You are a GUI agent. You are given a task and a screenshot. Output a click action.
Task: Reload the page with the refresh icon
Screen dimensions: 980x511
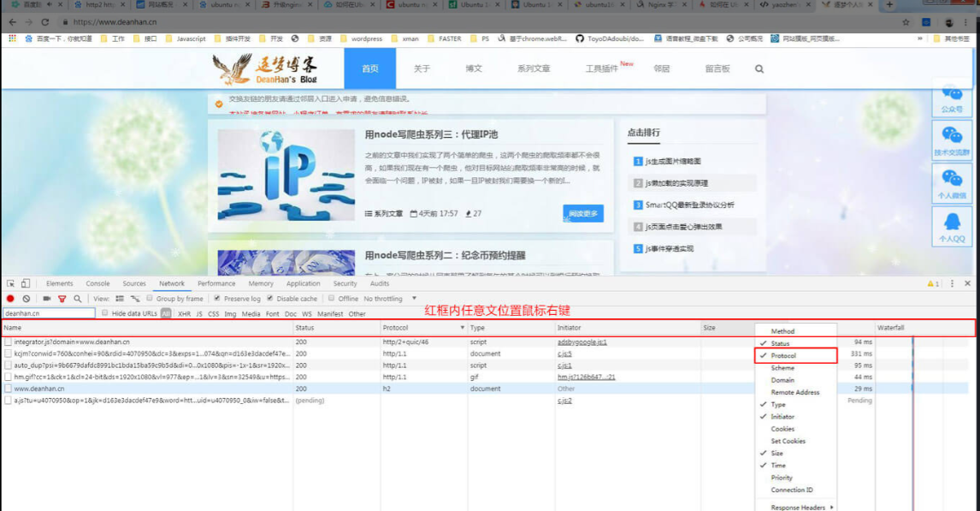[x=45, y=22]
